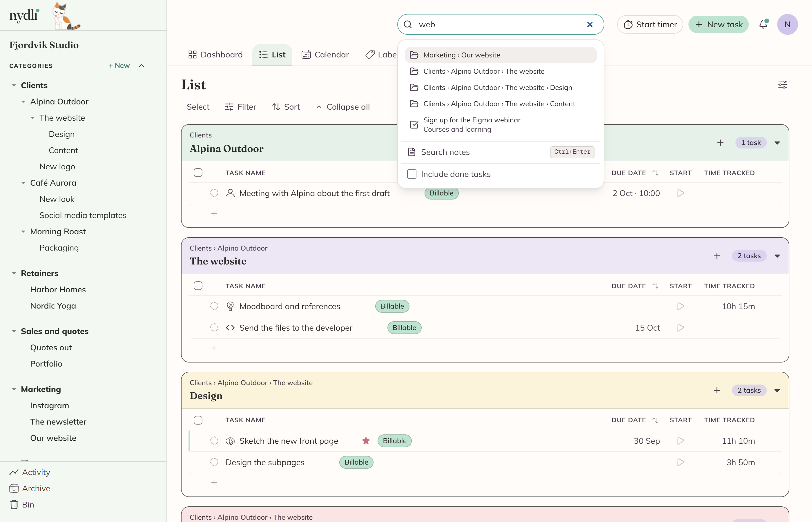This screenshot has height=522, width=812.
Task: Sort by due date in The website table
Action: 655,286
